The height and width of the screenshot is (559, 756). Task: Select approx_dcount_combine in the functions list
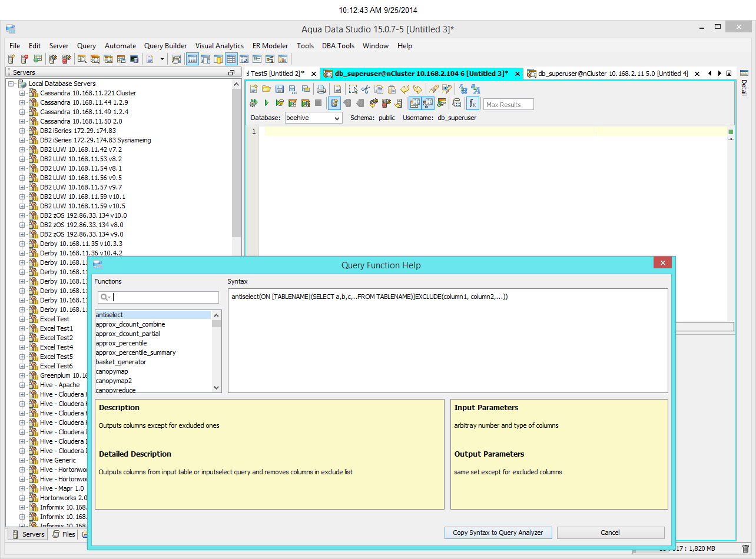(152, 324)
